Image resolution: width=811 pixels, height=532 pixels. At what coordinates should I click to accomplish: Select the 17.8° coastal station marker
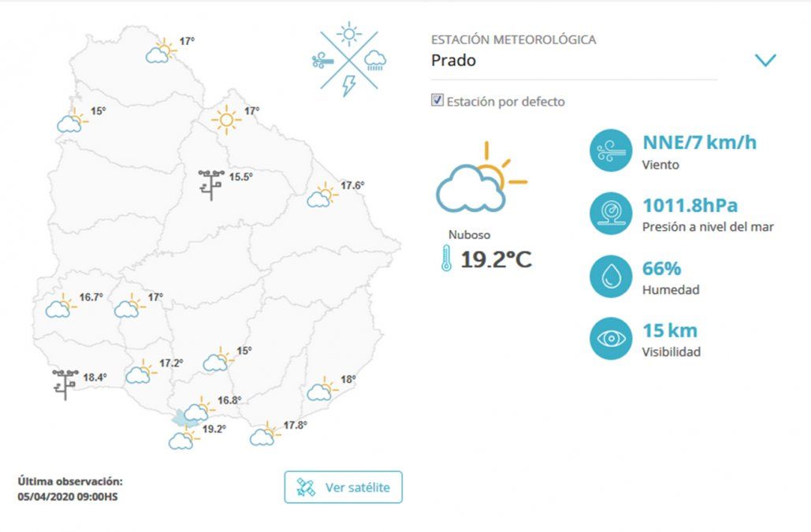(264, 433)
